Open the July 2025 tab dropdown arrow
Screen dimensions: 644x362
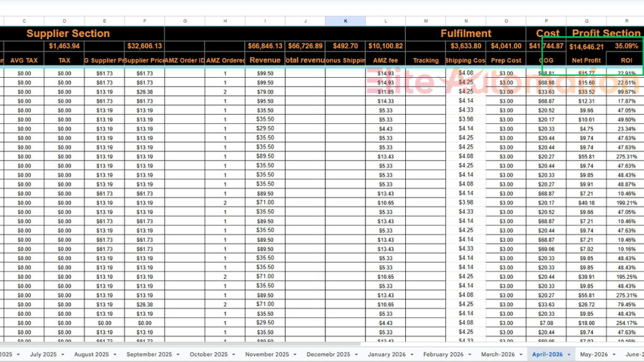tap(63, 355)
